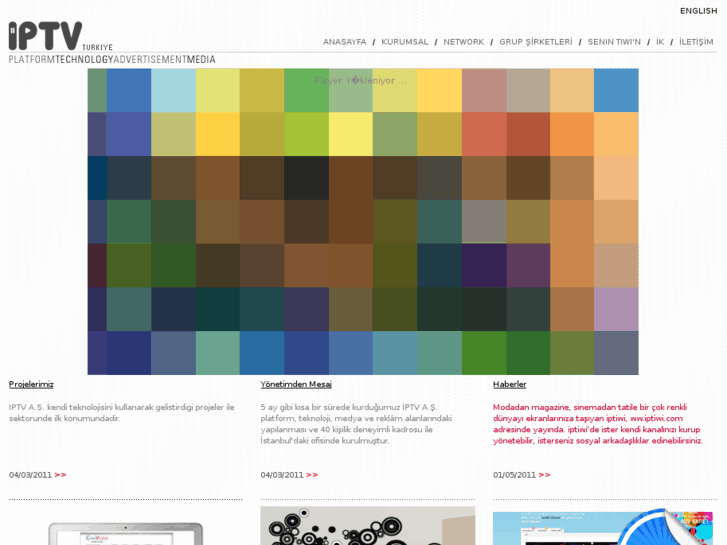Click >> arrows under Yönetimden Mesaj
727x545 pixels.
coord(312,474)
